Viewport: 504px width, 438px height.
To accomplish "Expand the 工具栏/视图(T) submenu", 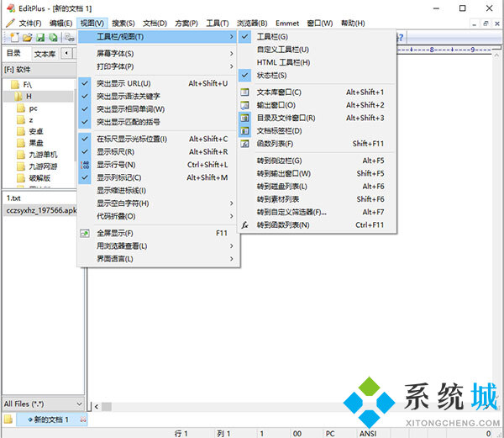I will pos(158,37).
